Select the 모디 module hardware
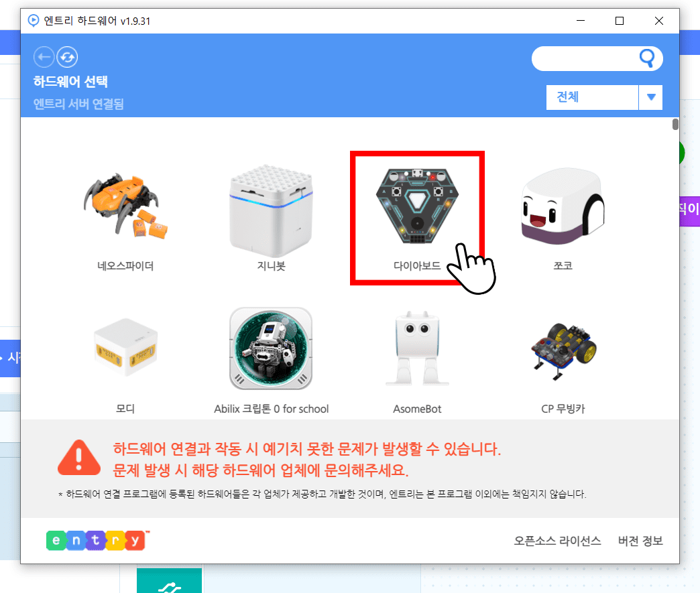 [125, 347]
